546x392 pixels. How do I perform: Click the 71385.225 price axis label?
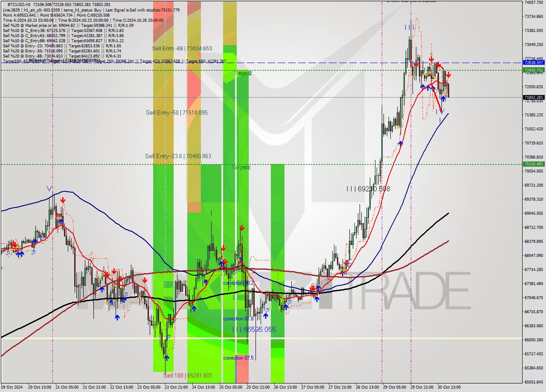tap(534, 115)
